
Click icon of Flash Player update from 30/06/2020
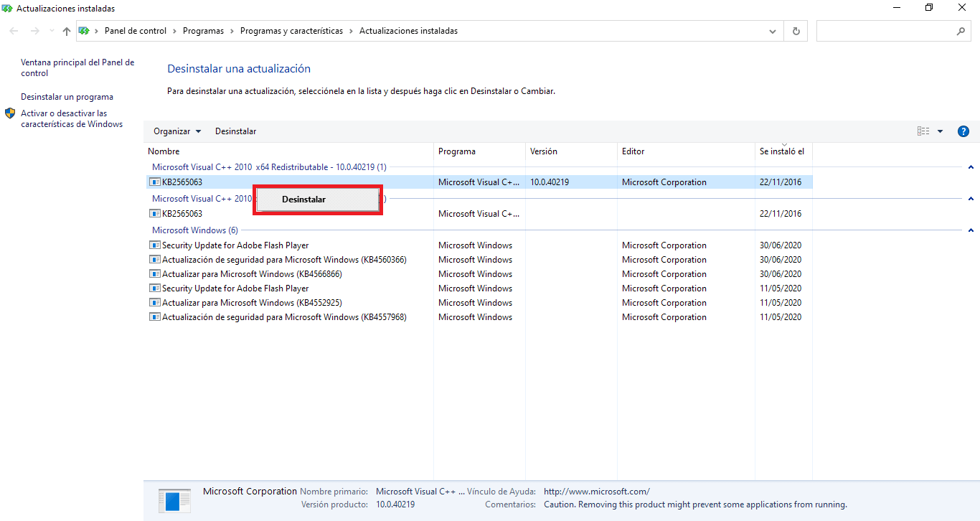[155, 245]
